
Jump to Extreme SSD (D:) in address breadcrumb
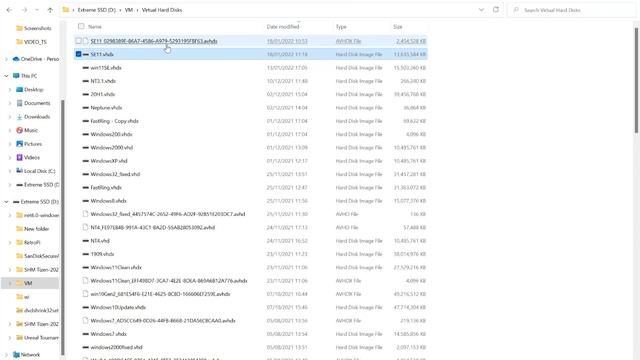tap(97, 10)
